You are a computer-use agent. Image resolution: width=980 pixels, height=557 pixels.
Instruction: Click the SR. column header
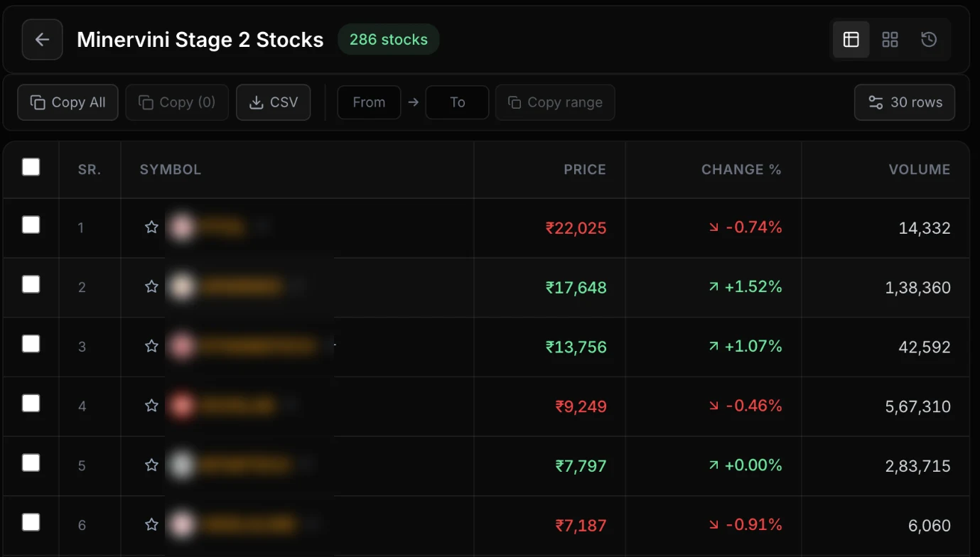point(90,170)
